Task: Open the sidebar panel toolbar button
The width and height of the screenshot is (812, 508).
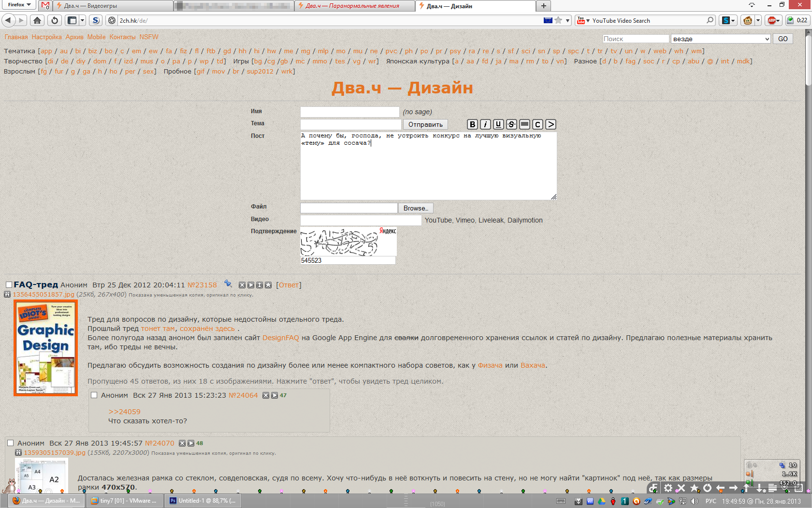Action: (x=72, y=20)
